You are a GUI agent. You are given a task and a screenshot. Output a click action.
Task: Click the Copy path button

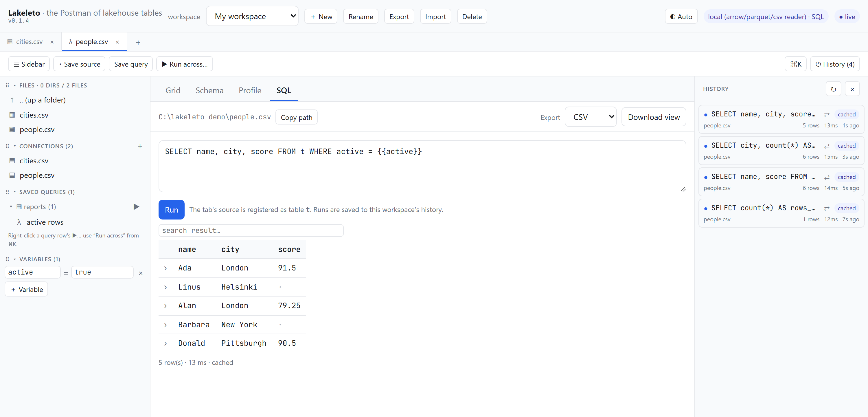tap(297, 117)
